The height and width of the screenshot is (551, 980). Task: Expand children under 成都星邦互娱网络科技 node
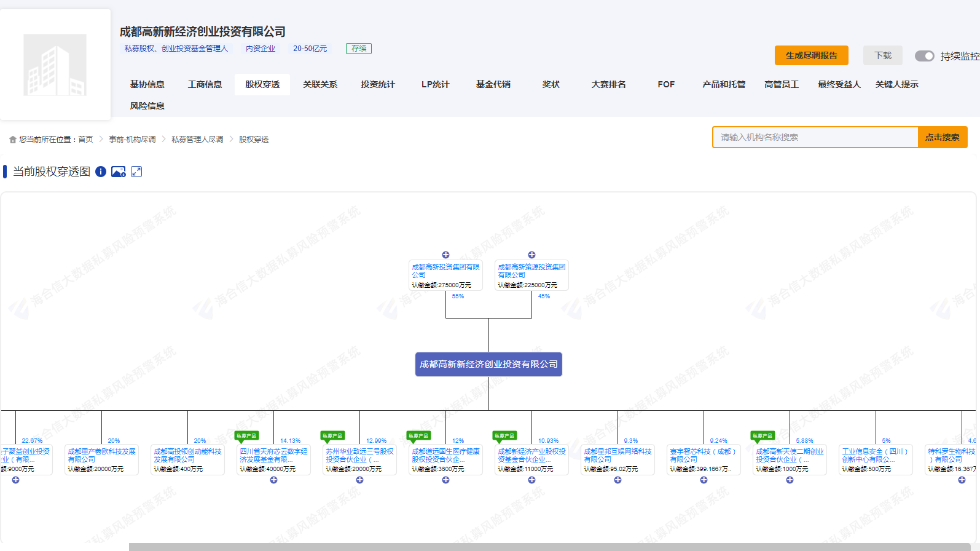point(617,480)
